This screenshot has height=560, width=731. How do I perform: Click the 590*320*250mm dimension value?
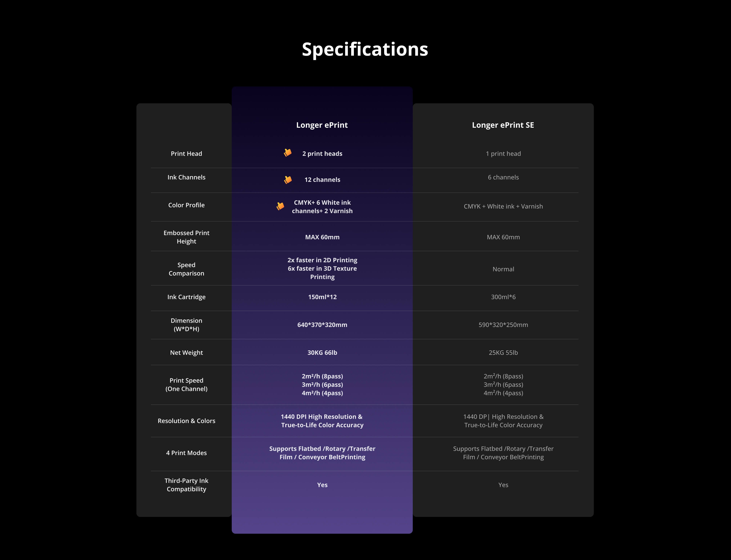click(503, 325)
